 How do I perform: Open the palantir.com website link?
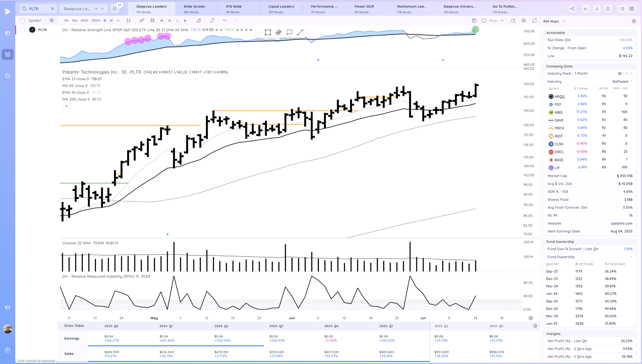pyautogui.click(x=622, y=223)
